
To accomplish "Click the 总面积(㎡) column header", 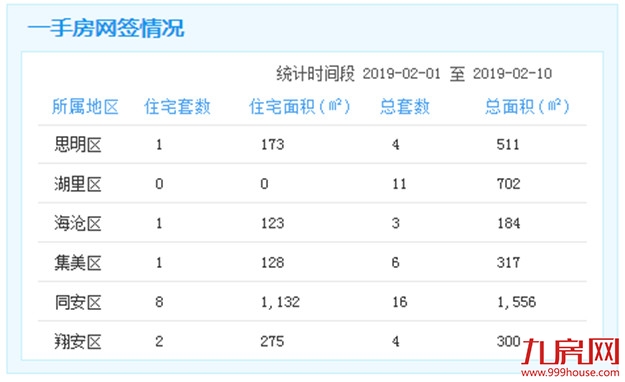I will click(x=527, y=107).
